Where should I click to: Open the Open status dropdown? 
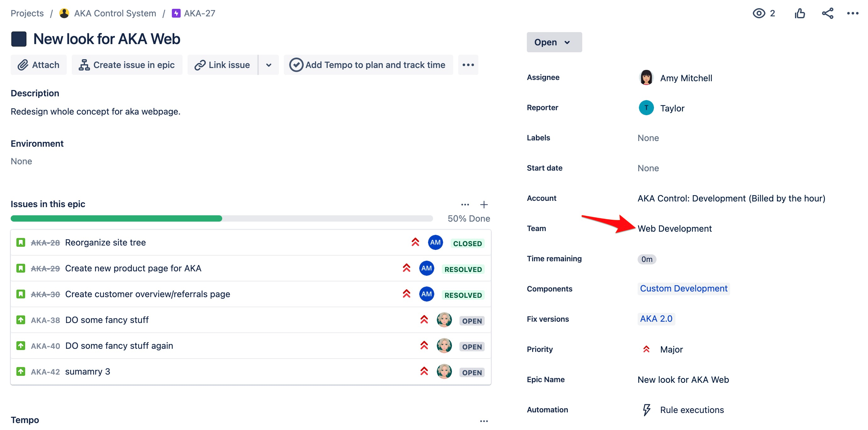(554, 42)
